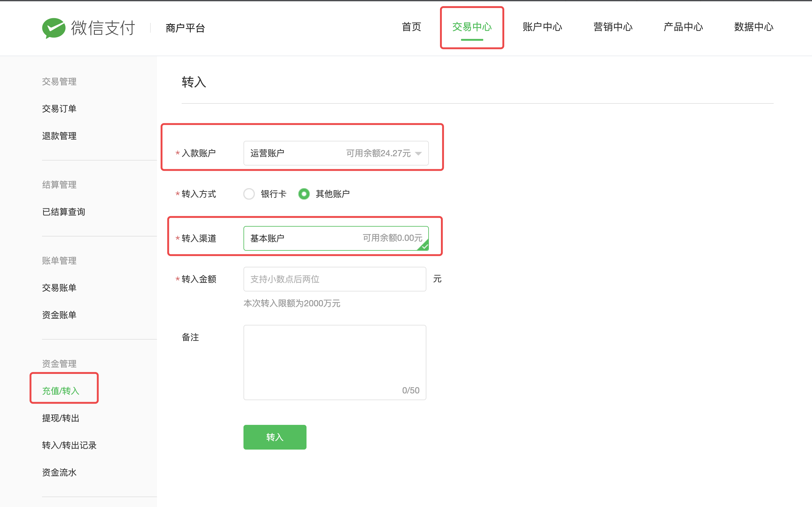The width and height of the screenshot is (812, 507).
Task: Switch to the 数据中心 tab
Action: coord(754,27)
